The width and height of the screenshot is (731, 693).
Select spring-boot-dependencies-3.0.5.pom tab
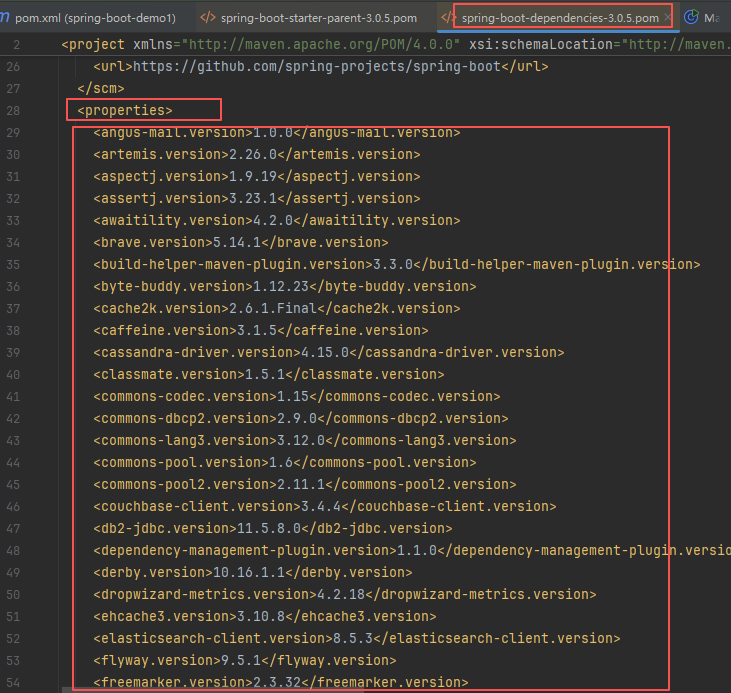(560, 18)
